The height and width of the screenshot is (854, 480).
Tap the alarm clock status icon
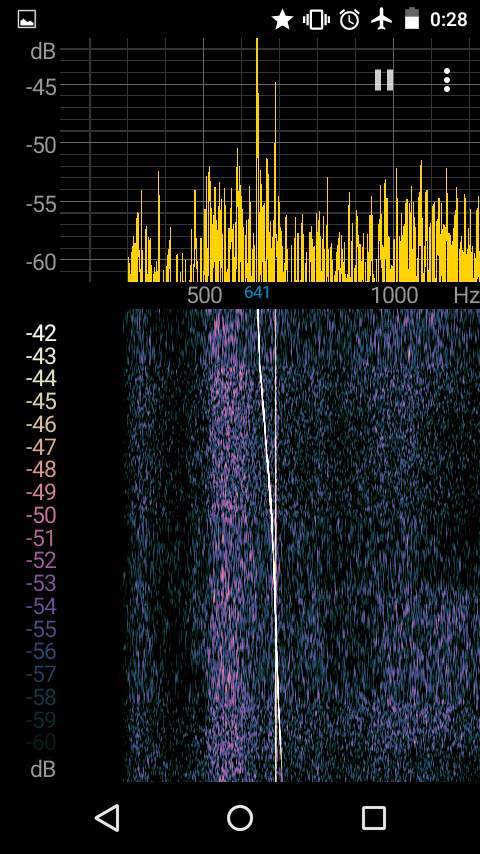coord(349,20)
